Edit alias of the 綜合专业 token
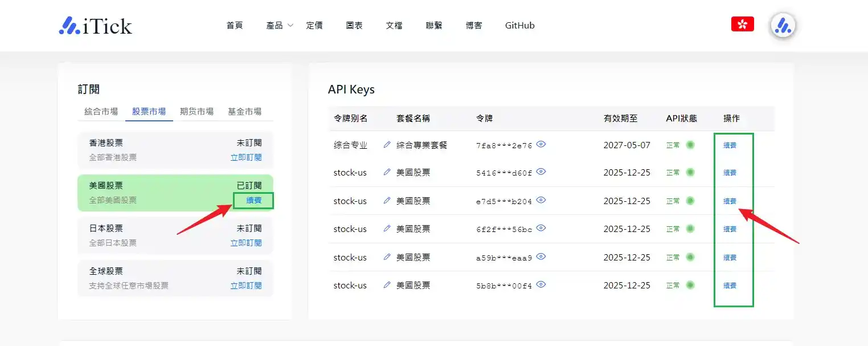Viewport: 868px width, 346px height. click(x=387, y=145)
